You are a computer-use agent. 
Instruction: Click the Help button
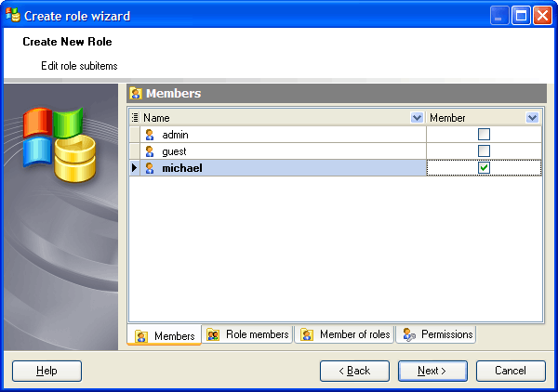click(x=47, y=371)
